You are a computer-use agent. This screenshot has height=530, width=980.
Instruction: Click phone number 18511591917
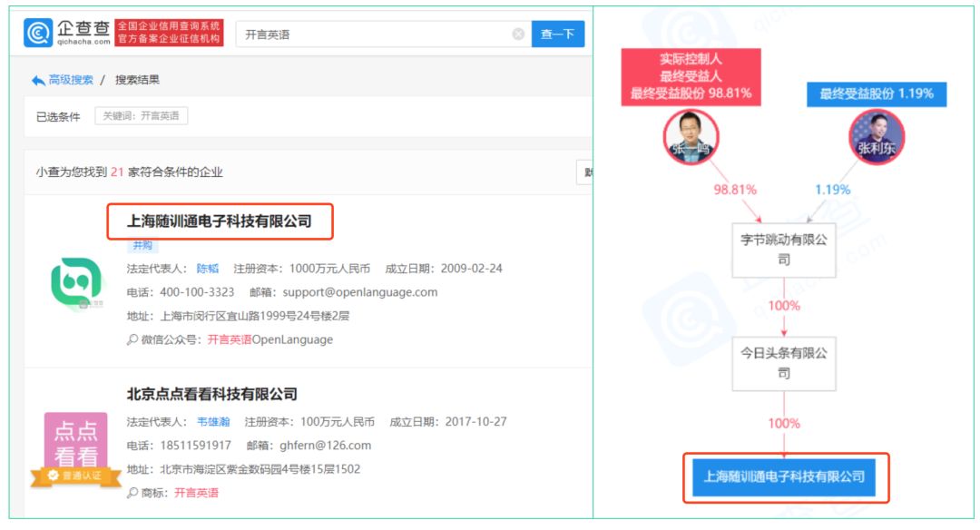[196, 446]
